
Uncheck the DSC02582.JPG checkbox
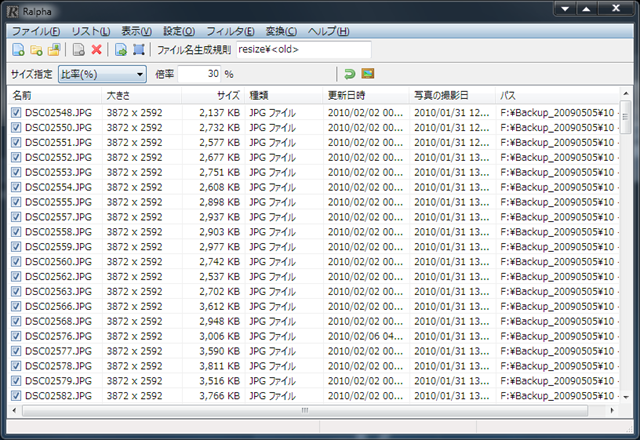(x=16, y=396)
